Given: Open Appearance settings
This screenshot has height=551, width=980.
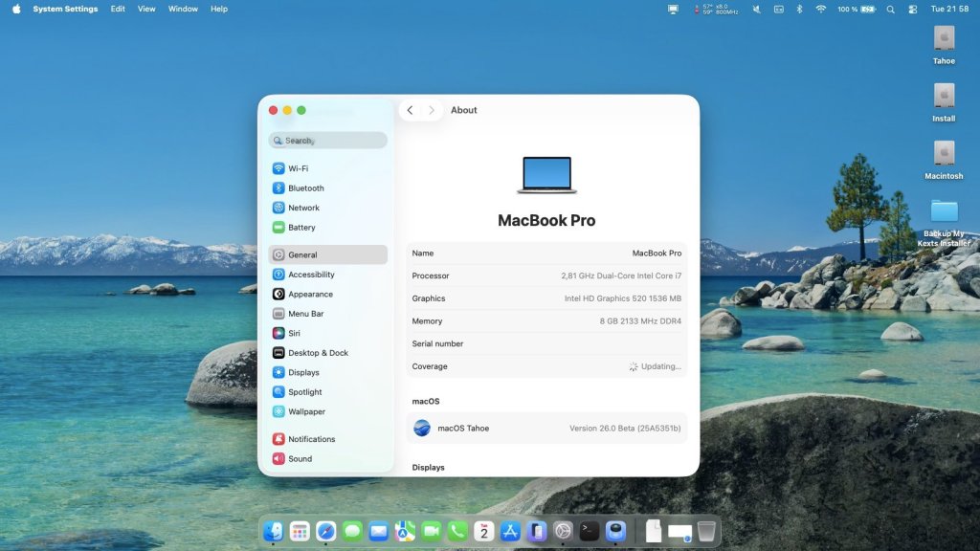Looking at the screenshot, I should coord(310,295).
